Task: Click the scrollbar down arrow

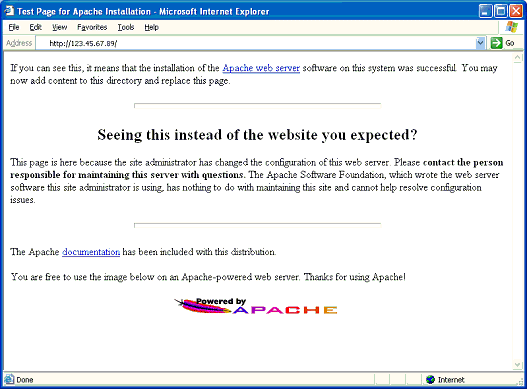Action: (517, 365)
